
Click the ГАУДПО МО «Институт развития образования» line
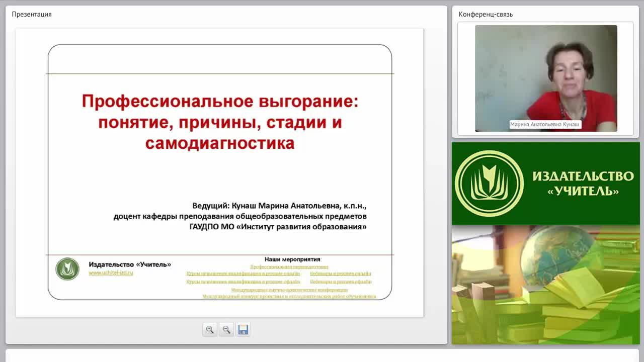coord(278,227)
